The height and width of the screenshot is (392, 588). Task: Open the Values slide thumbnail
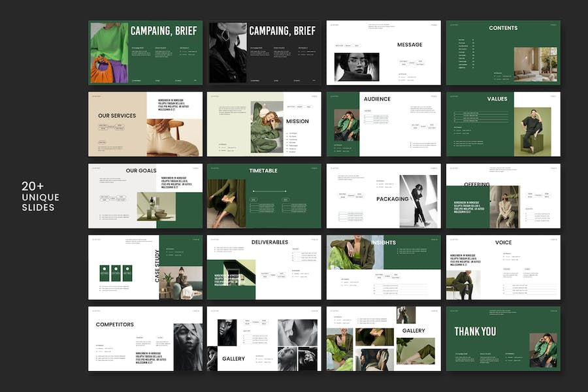[502, 124]
